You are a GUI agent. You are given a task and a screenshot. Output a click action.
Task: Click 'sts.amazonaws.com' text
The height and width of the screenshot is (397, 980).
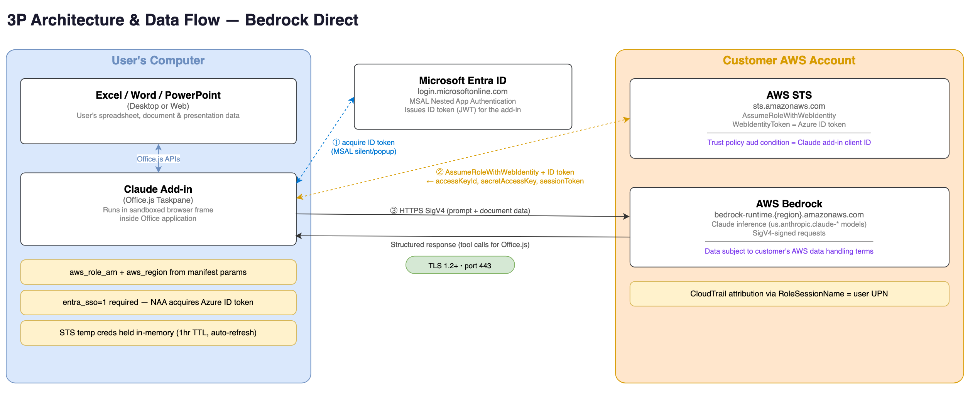pos(789,106)
